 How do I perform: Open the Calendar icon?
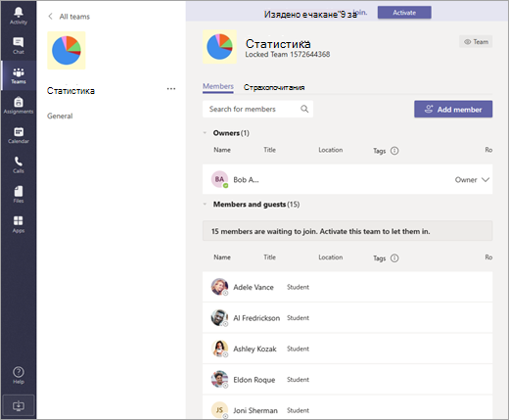tap(19, 131)
